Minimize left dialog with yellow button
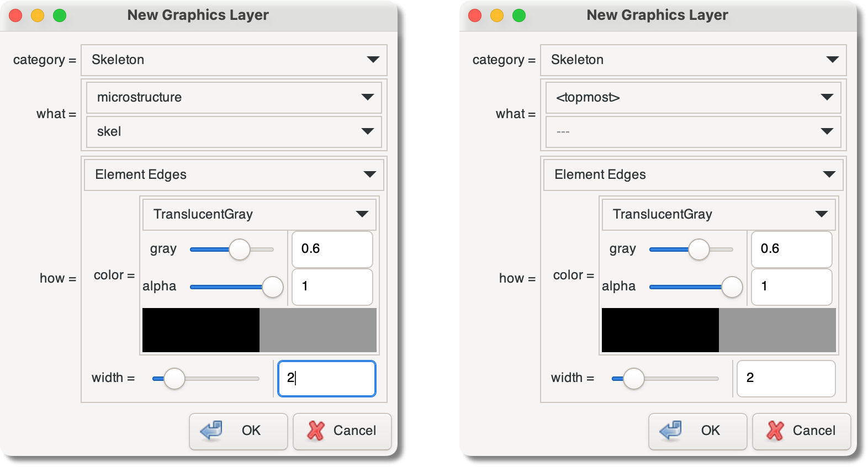The image size is (868, 467). [38, 15]
